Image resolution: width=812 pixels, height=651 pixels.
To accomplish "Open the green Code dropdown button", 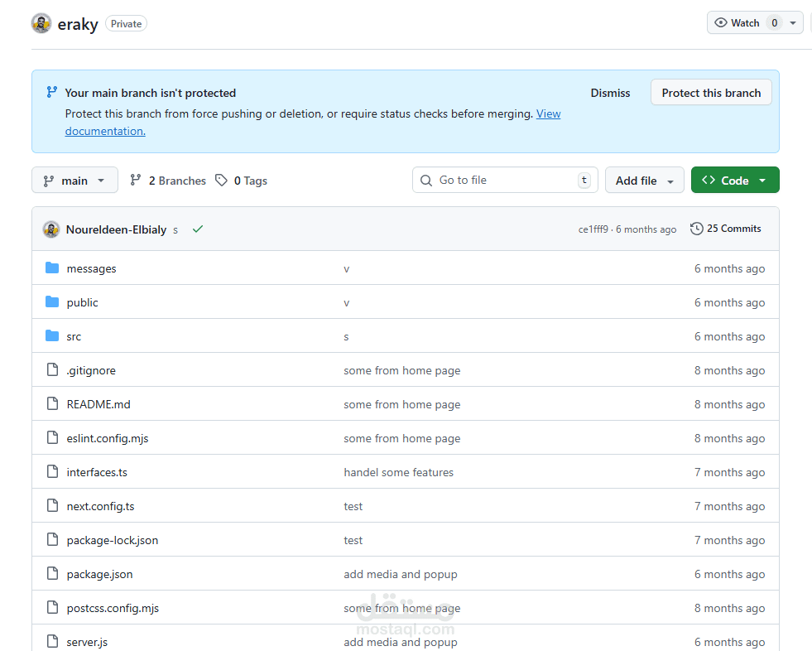I will [735, 180].
